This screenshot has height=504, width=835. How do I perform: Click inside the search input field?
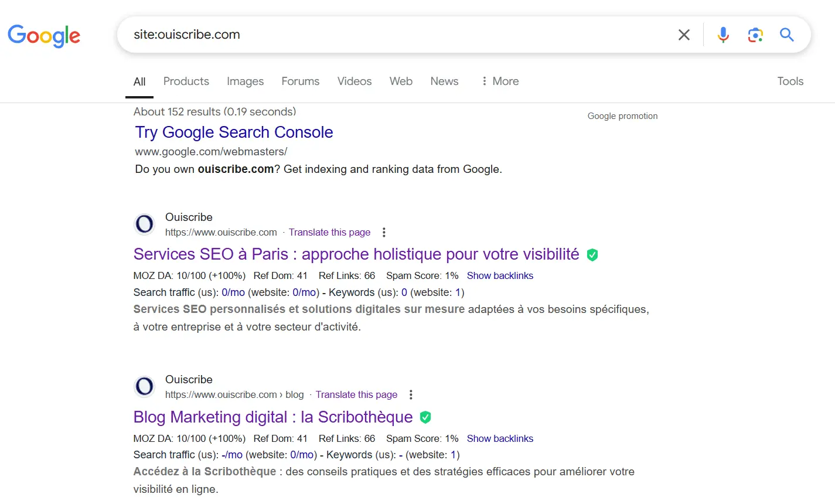(x=398, y=35)
